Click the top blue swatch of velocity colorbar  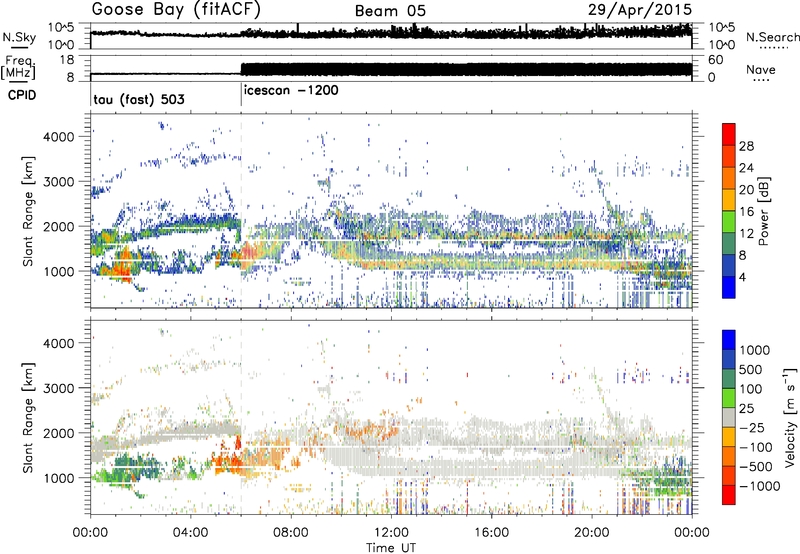point(729,340)
